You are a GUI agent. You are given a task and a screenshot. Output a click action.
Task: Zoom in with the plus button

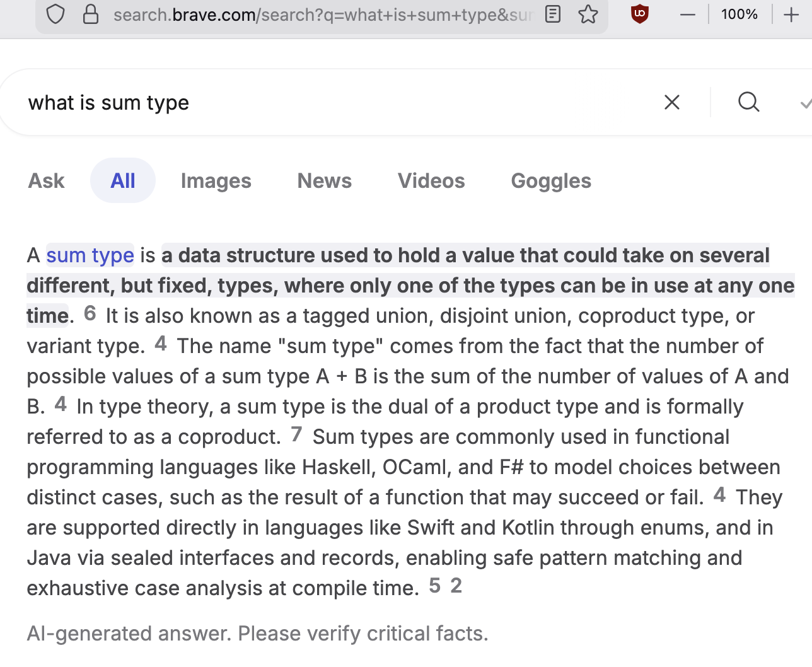point(791,14)
